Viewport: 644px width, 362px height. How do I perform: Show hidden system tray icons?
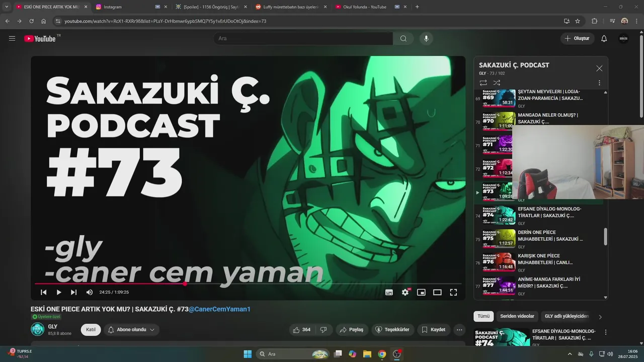pos(570,354)
